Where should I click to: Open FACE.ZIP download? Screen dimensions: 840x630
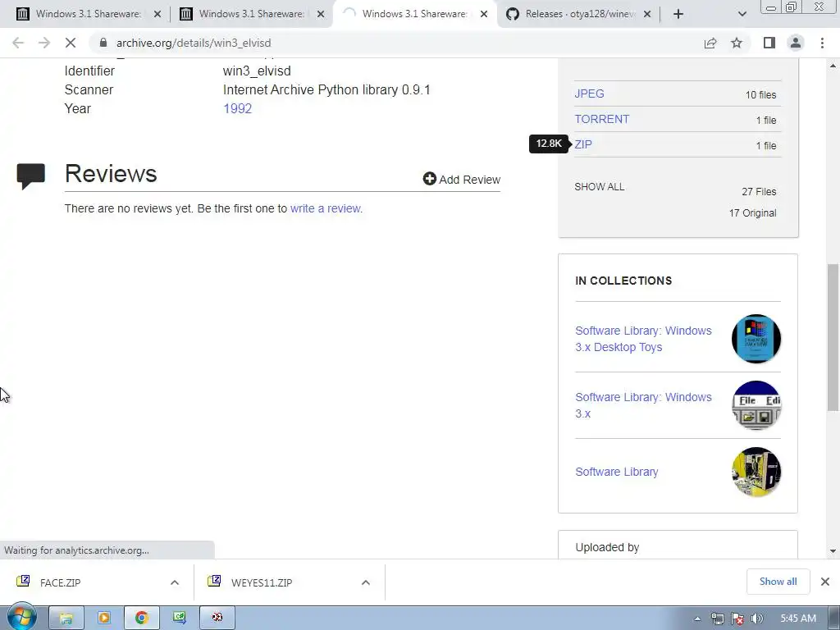click(60, 583)
